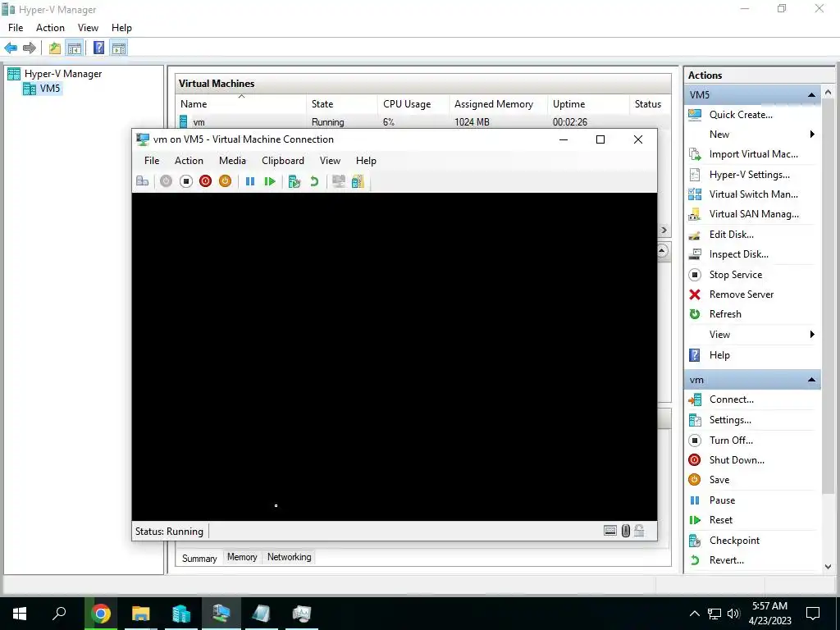Click Edit Disk in Actions pane

(731, 235)
